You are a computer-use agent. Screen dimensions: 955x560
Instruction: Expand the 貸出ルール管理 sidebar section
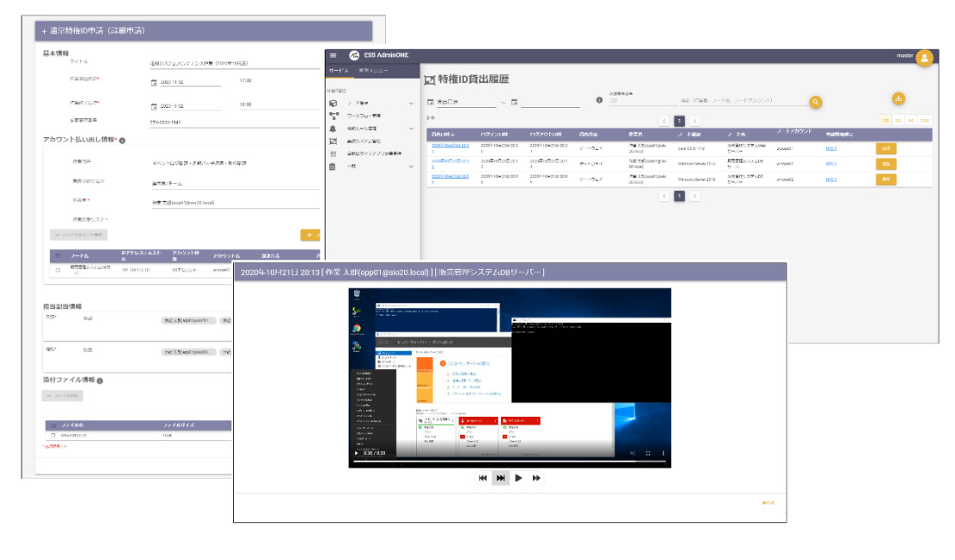click(411, 127)
